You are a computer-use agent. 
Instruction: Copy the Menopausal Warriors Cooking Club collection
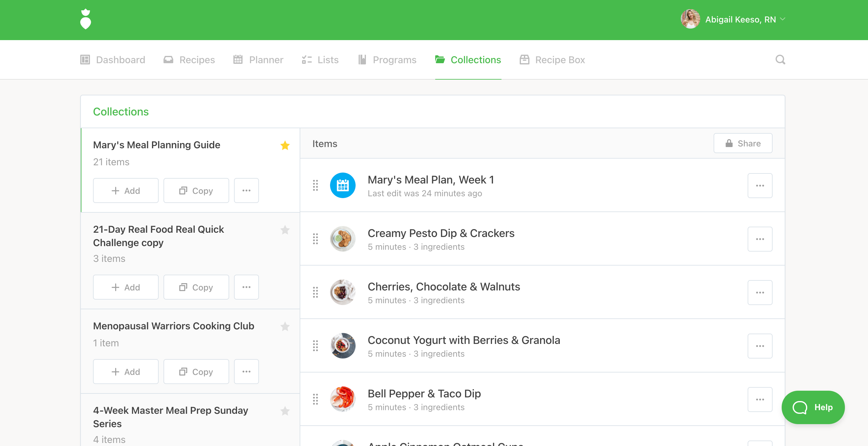point(196,372)
